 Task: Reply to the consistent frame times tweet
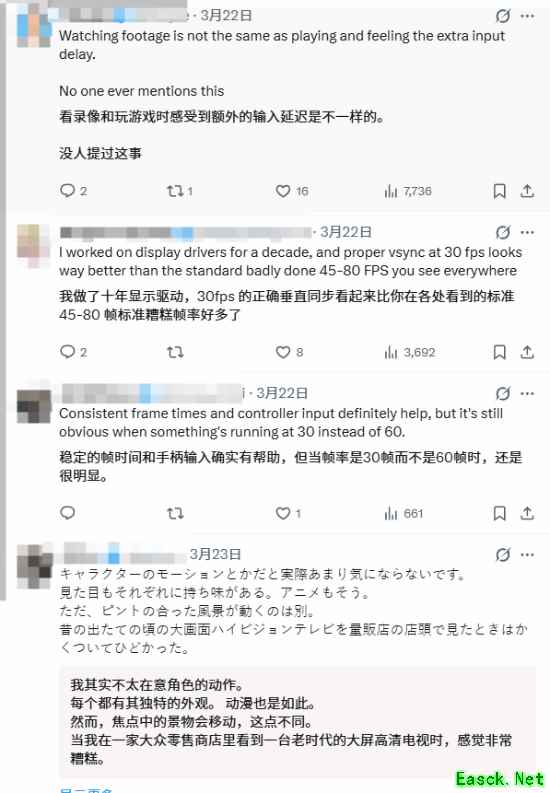(67, 513)
